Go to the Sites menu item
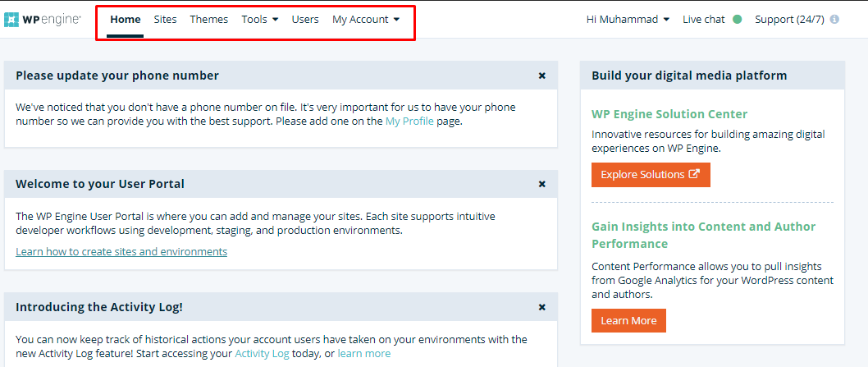The height and width of the screenshot is (367, 868). click(165, 20)
